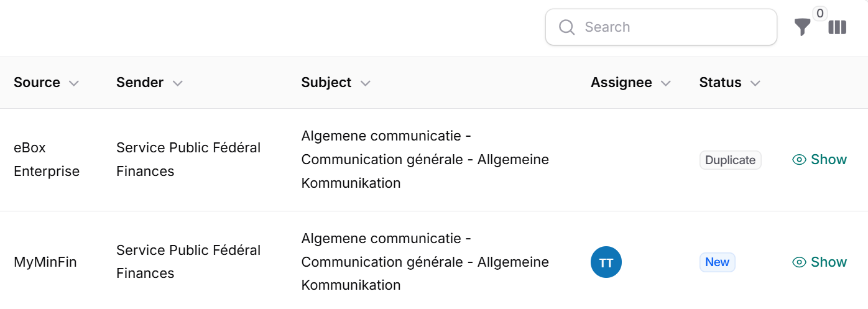The height and width of the screenshot is (309, 868).
Task: Click the filter count badge showing 0
Action: (x=820, y=14)
